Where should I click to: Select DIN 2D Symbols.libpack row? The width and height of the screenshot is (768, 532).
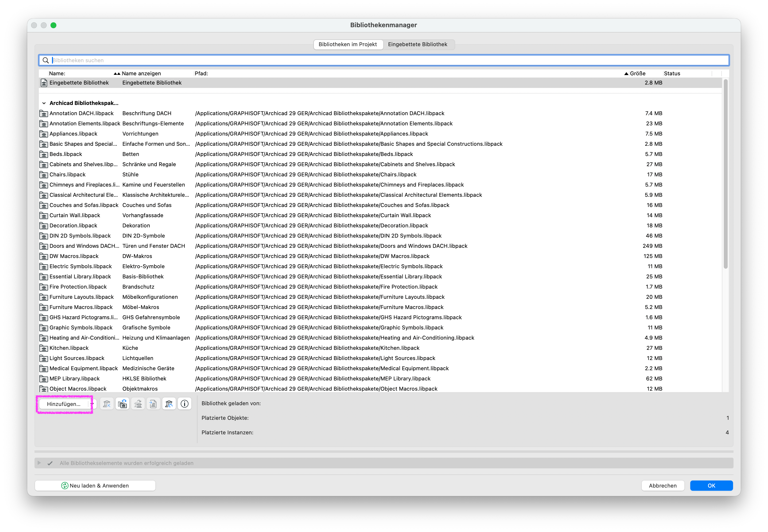tap(380, 236)
